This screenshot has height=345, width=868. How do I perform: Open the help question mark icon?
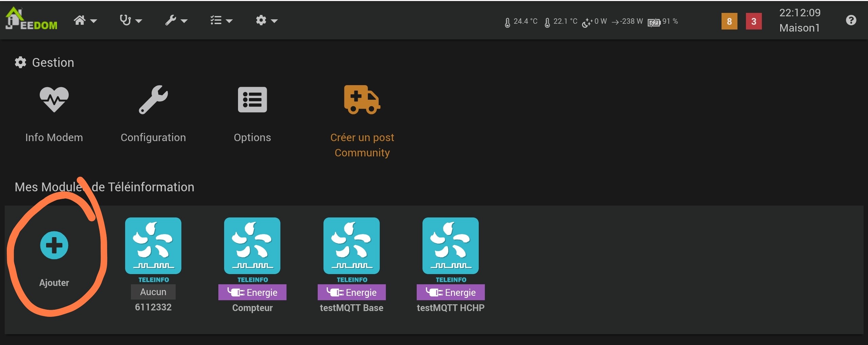pos(851,20)
